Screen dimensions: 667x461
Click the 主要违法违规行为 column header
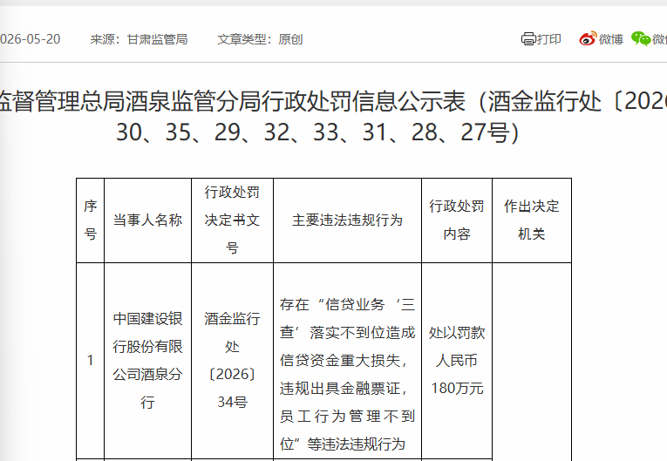pyautogui.click(x=347, y=220)
